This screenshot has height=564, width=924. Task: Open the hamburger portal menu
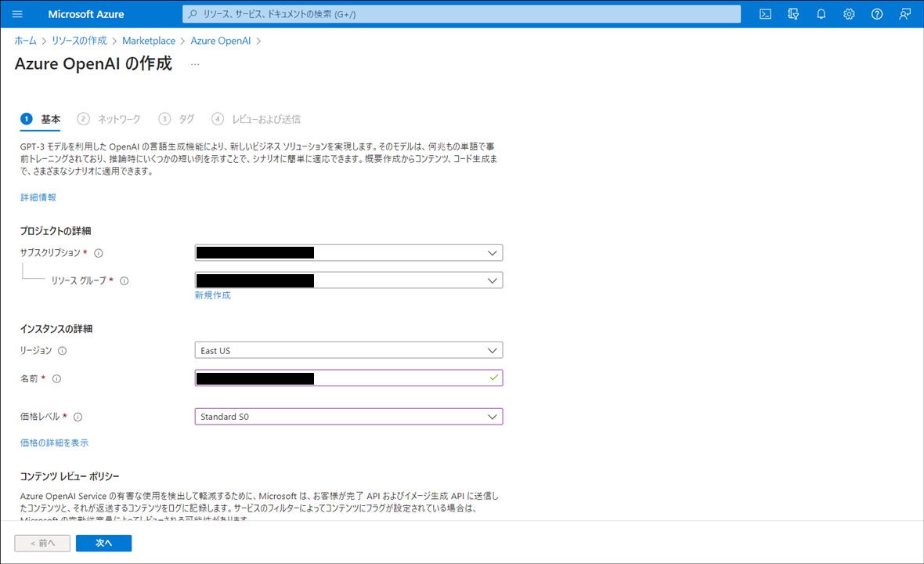(17, 14)
